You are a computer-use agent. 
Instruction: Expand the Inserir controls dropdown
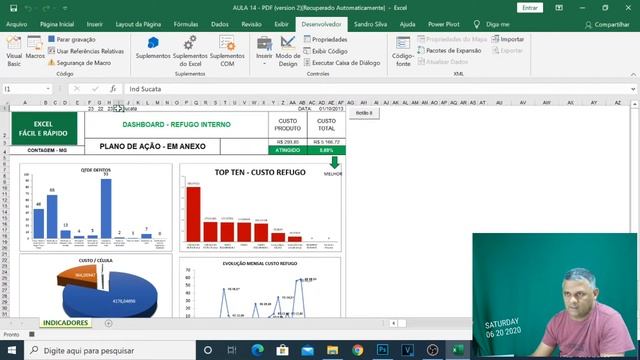264,51
